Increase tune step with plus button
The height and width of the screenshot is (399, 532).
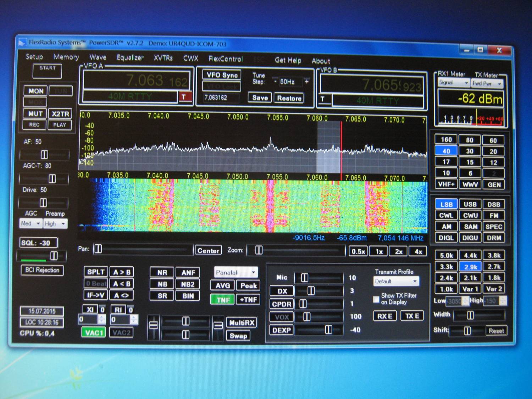[x=307, y=82]
